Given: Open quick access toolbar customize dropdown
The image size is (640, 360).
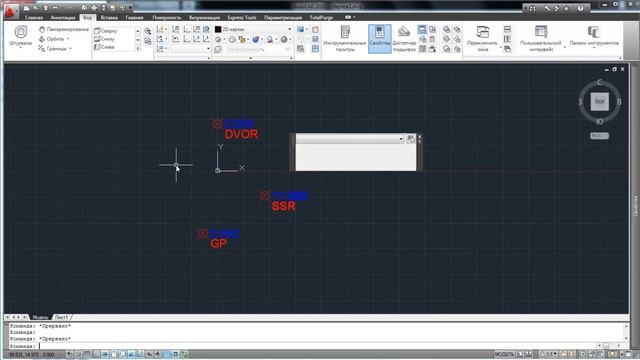Looking at the screenshot, I should click(131, 8).
